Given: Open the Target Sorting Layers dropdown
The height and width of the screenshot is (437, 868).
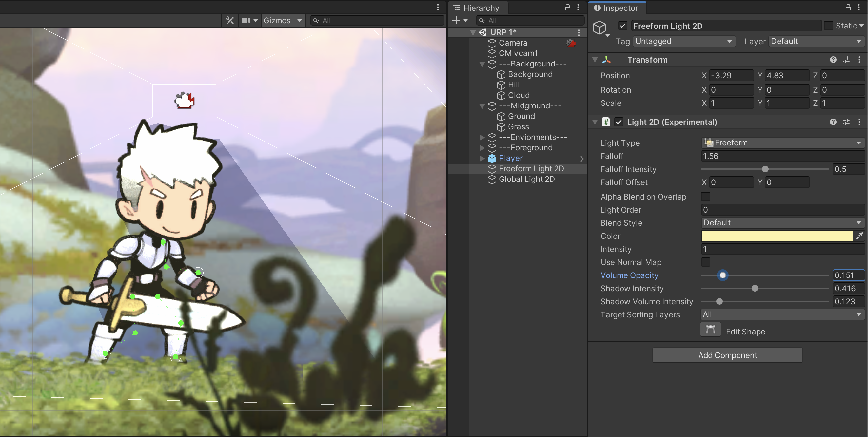Looking at the screenshot, I should coord(782,314).
